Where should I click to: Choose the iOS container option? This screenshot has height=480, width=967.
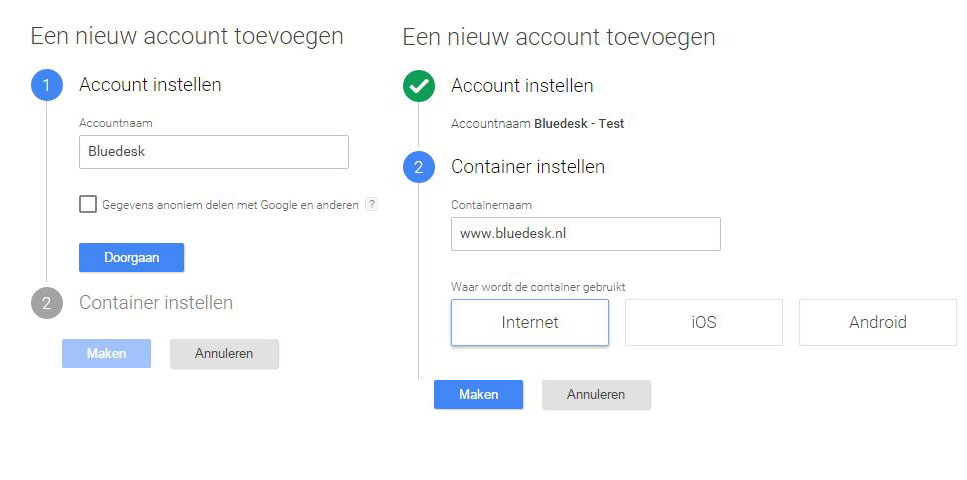tap(704, 322)
